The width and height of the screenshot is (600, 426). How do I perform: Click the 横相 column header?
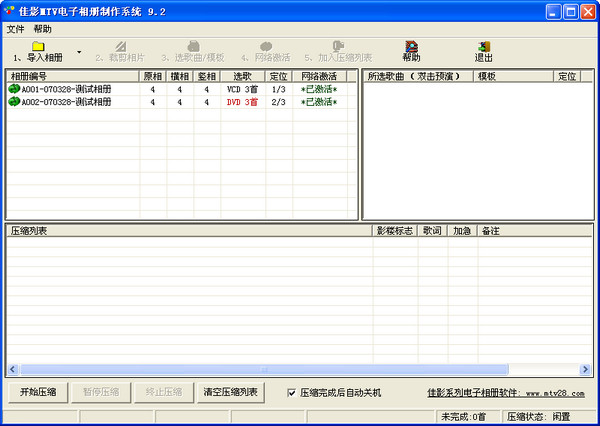[x=180, y=76]
